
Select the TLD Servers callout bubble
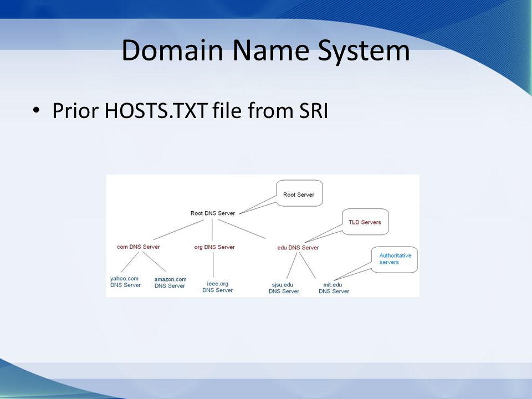[365, 222]
